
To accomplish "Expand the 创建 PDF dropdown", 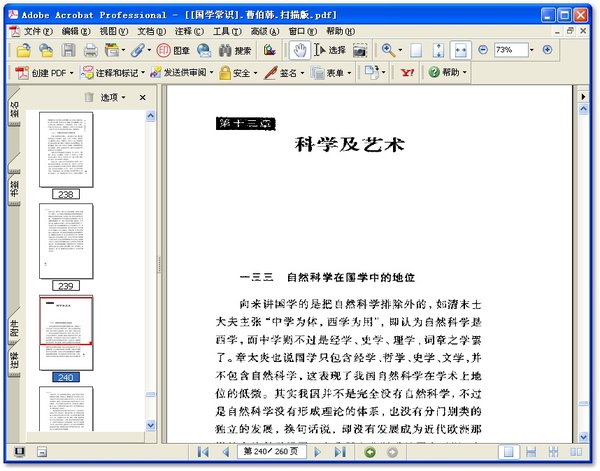I will coord(70,73).
